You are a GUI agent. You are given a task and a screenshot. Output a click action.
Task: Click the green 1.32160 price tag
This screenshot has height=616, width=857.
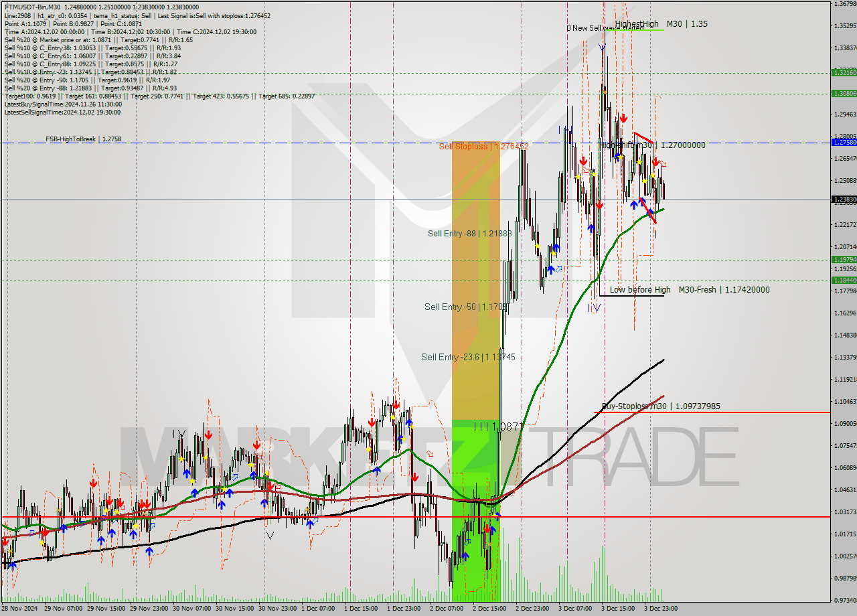[x=844, y=72]
